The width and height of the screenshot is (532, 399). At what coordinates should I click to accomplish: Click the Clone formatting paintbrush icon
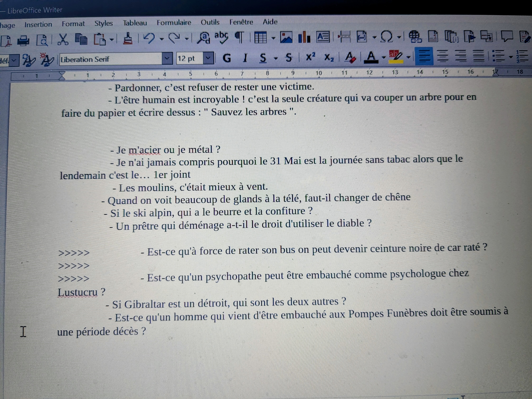pyautogui.click(x=128, y=39)
